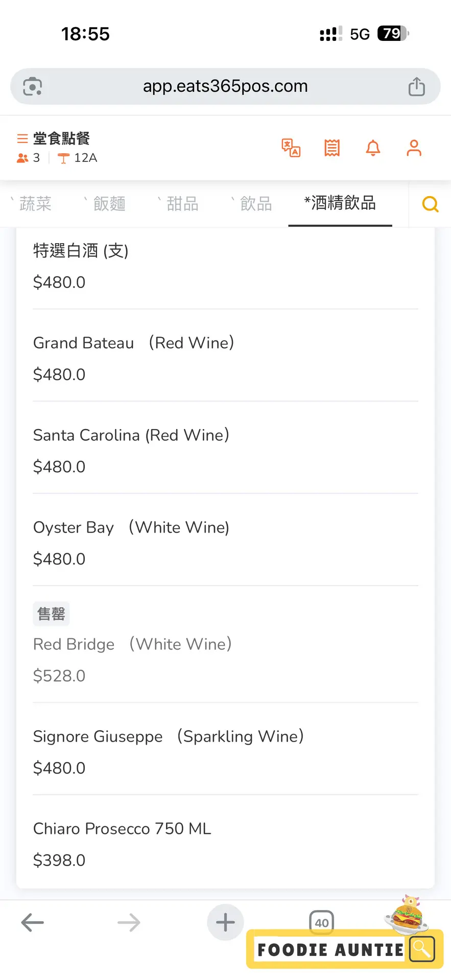The image size is (451, 980).
Task: Open the user profile icon
Action: click(414, 148)
